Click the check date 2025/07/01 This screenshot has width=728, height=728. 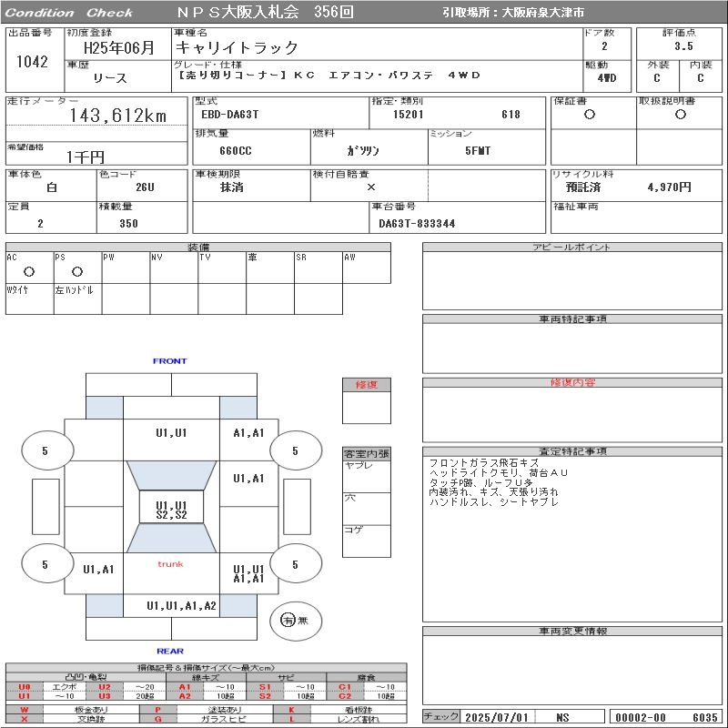[x=496, y=717]
